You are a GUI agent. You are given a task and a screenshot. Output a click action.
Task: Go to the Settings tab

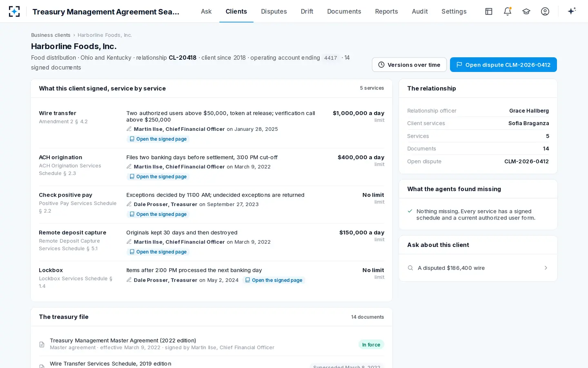(x=454, y=11)
